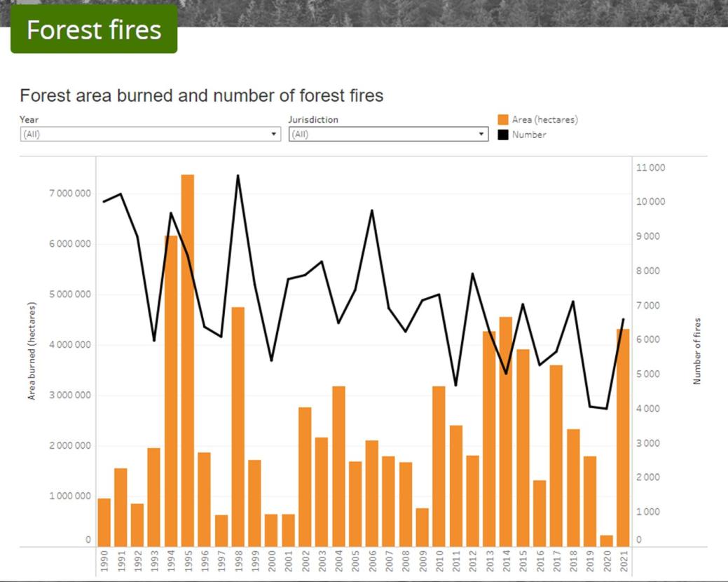Select the line's low point at 2011

click(455, 385)
